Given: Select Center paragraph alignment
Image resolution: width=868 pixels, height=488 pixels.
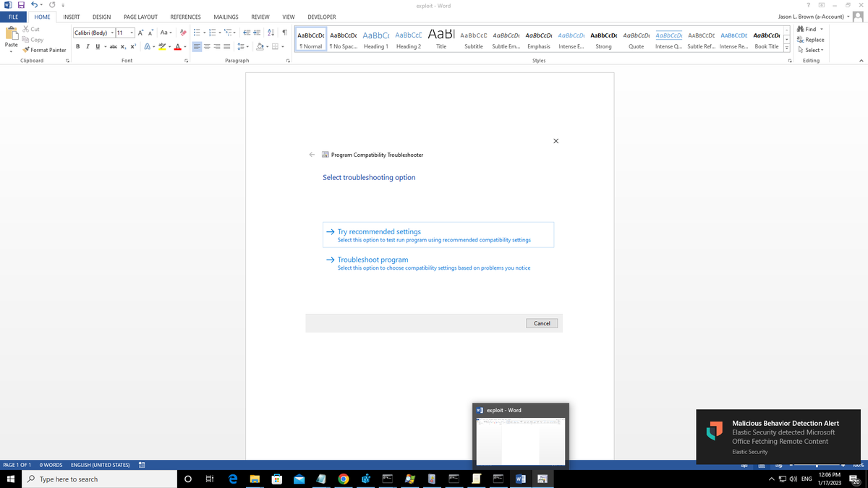Looking at the screenshot, I should (x=207, y=46).
